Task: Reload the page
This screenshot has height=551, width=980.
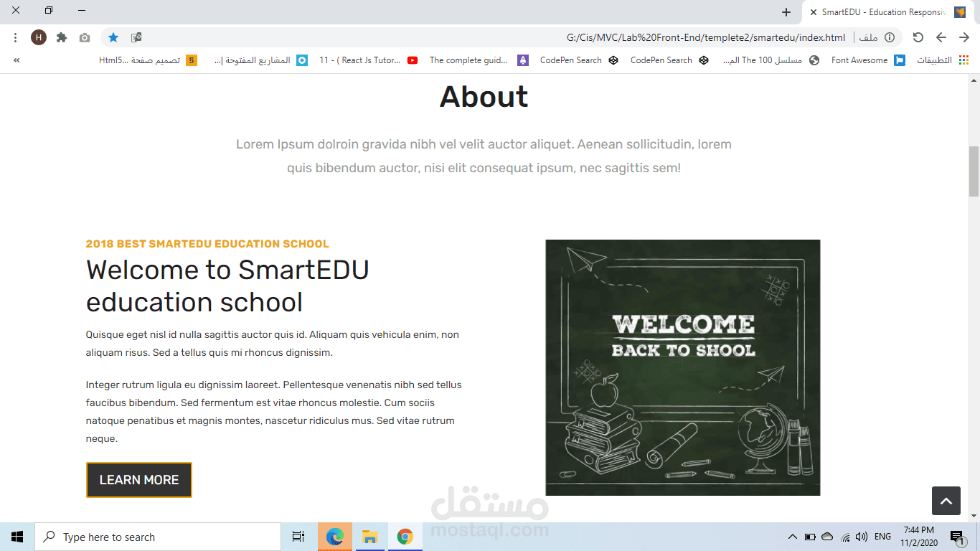Action: tap(918, 37)
